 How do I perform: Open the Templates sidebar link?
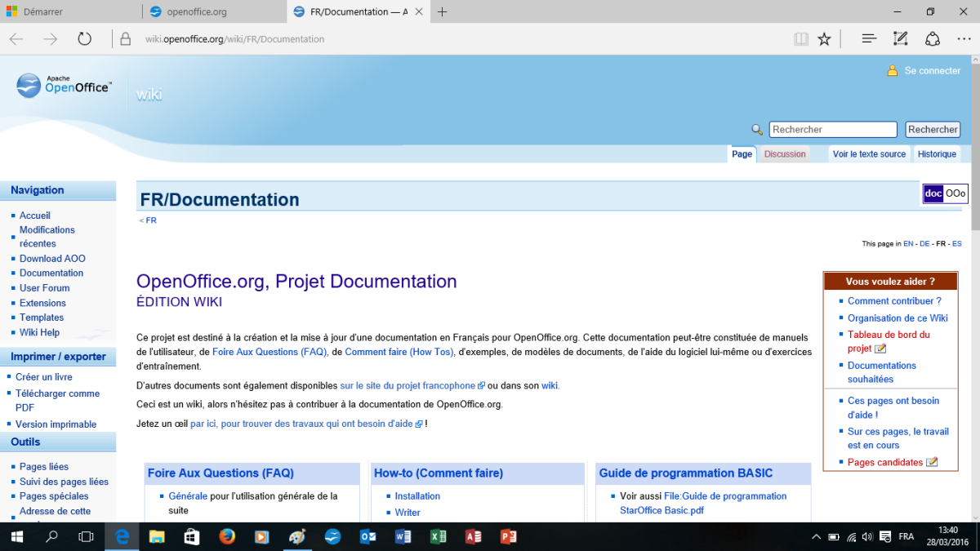tap(42, 318)
